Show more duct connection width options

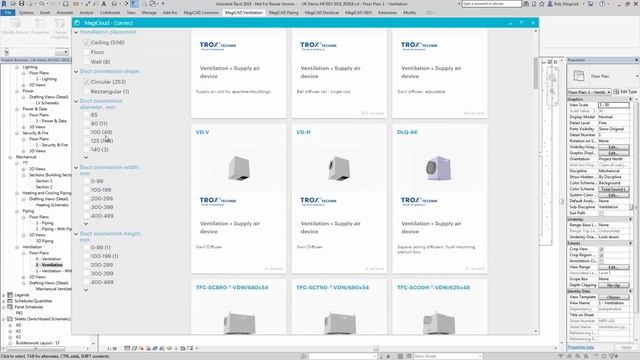86,224
